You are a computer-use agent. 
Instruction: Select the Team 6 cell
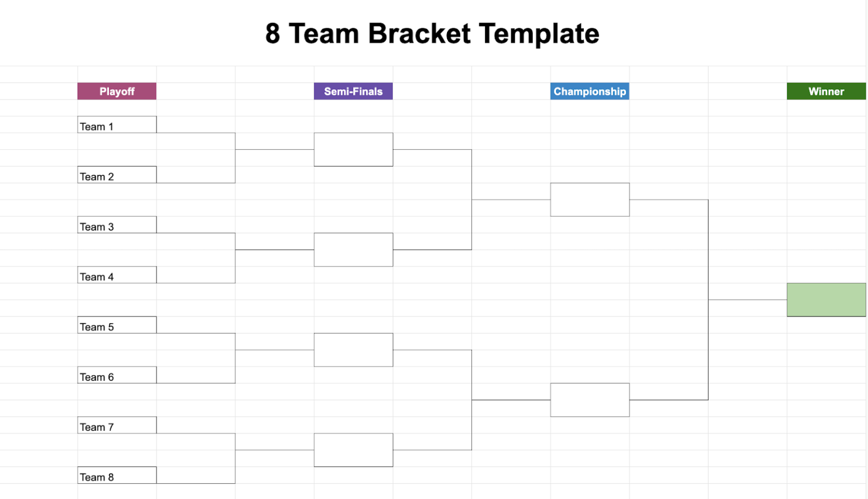[x=117, y=375]
